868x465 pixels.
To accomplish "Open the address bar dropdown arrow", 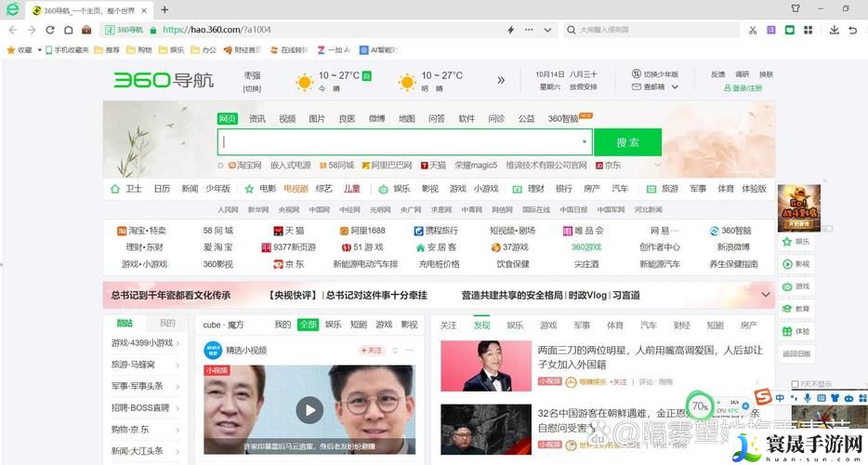I will coord(547,30).
